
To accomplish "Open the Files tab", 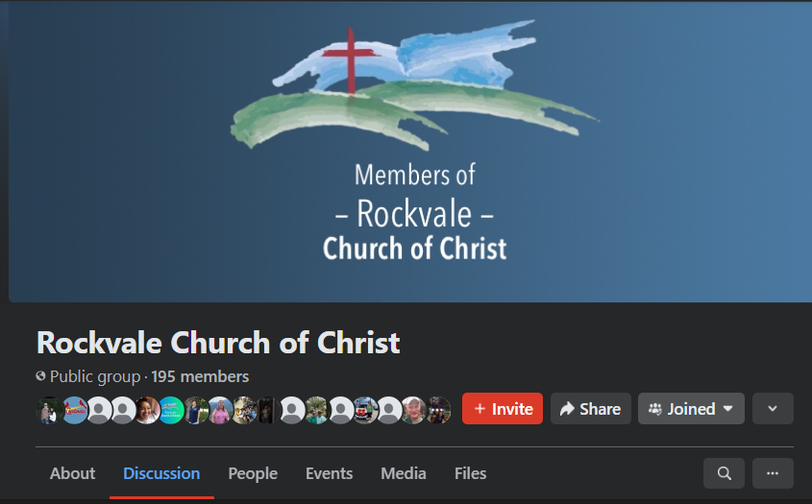I will tap(470, 473).
